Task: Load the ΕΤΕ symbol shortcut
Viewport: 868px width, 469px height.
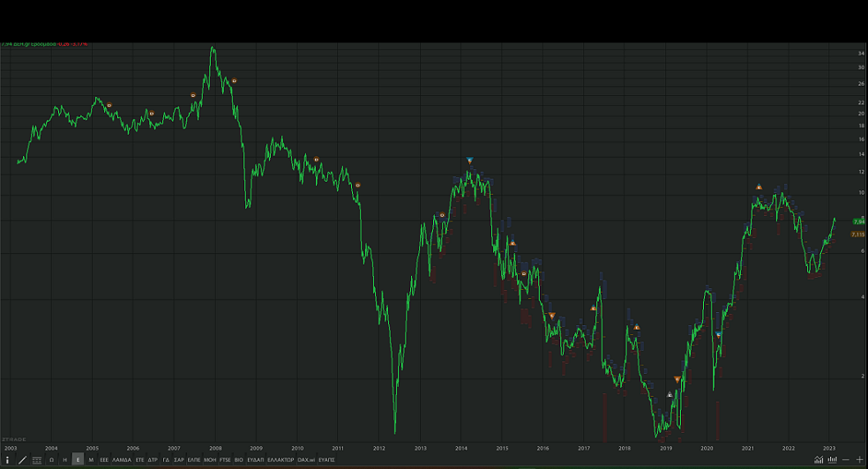Action: pos(139,459)
